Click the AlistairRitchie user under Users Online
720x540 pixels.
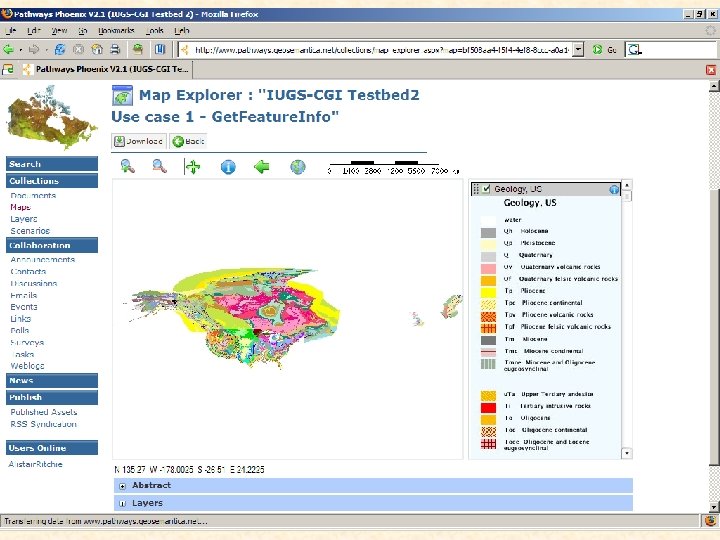click(x=35, y=464)
